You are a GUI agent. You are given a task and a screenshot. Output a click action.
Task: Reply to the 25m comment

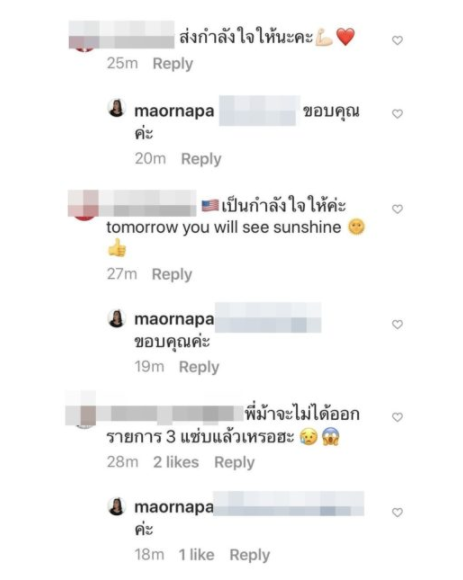(173, 64)
